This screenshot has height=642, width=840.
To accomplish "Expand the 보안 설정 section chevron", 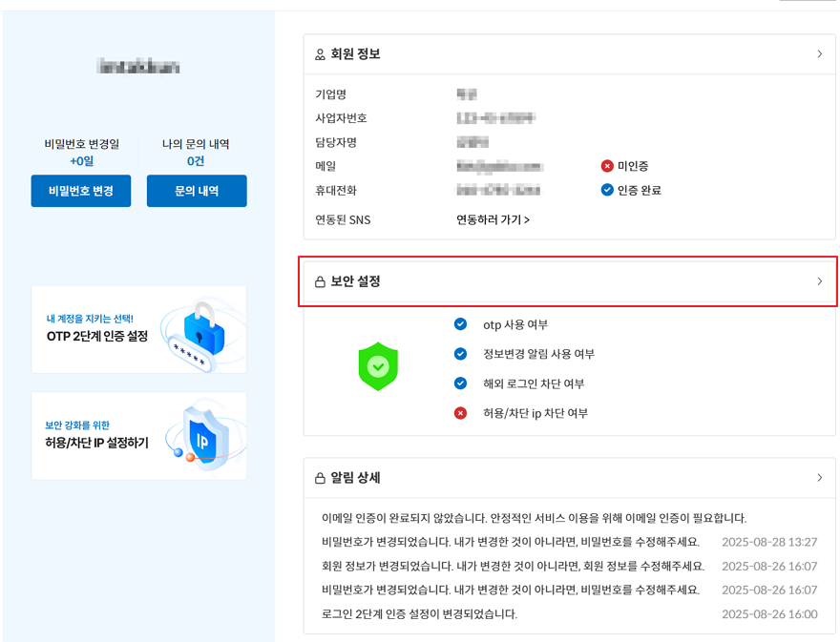I will 819,281.
